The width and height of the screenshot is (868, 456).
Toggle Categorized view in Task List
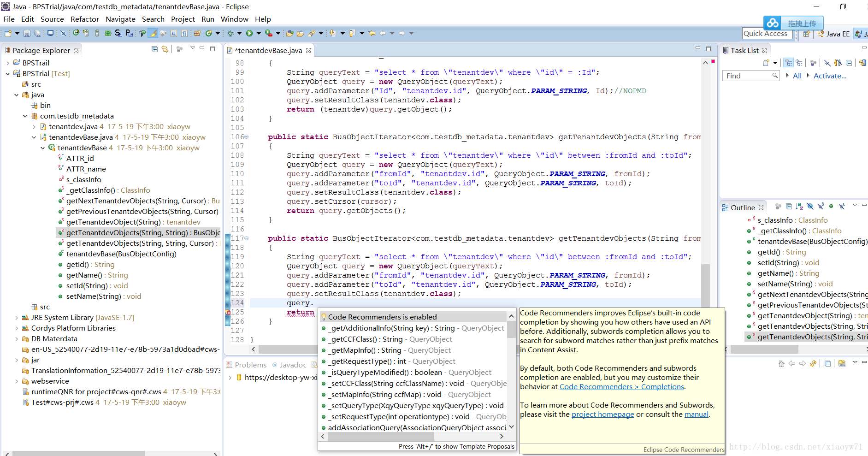(789, 63)
